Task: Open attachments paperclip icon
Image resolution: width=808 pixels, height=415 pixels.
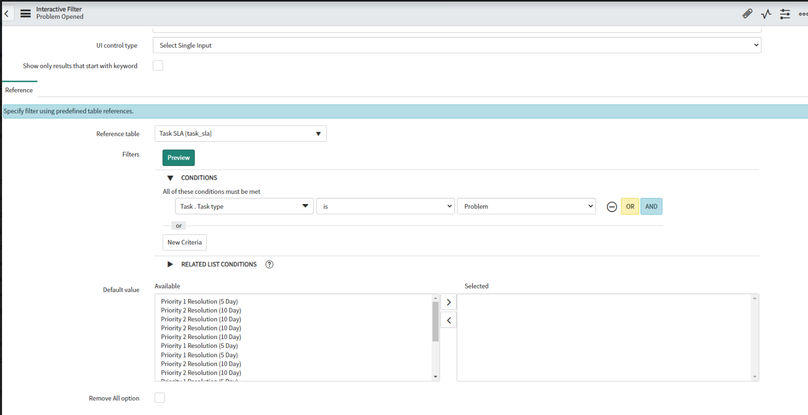Action: pyautogui.click(x=747, y=14)
